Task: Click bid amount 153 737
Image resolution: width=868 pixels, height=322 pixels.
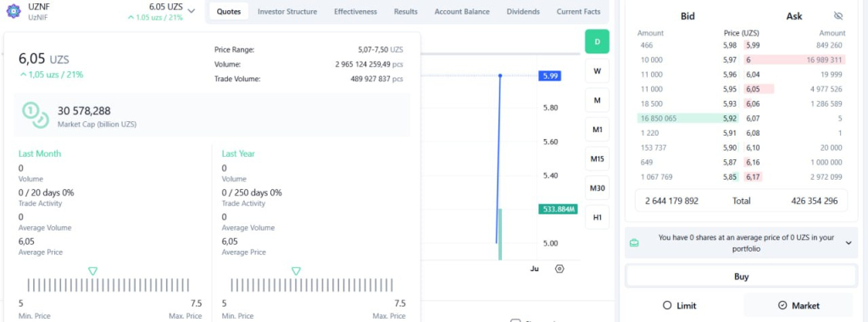Action: tap(654, 147)
